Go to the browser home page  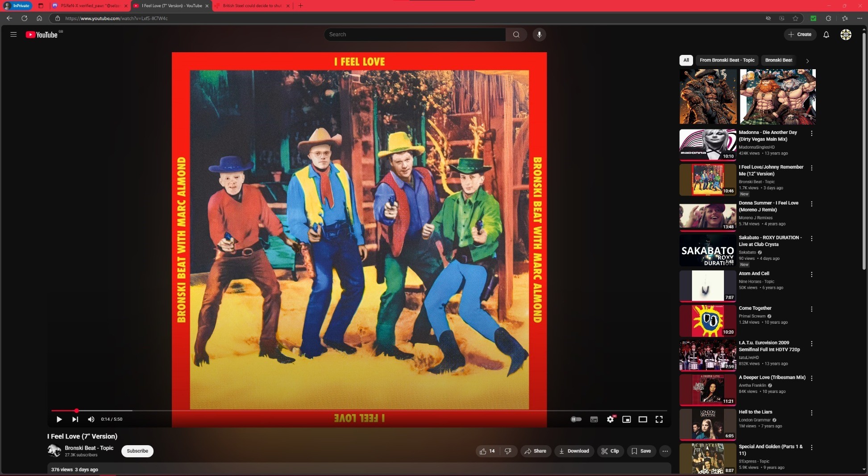click(x=39, y=18)
